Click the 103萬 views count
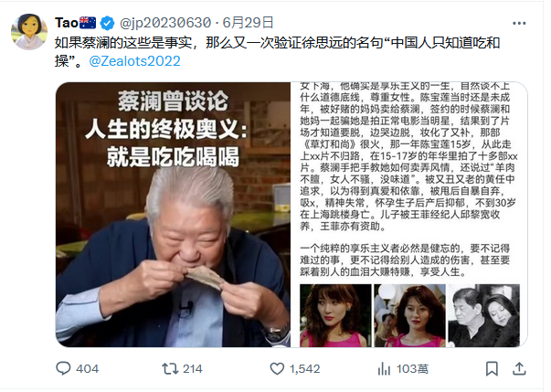 click(x=412, y=369)
